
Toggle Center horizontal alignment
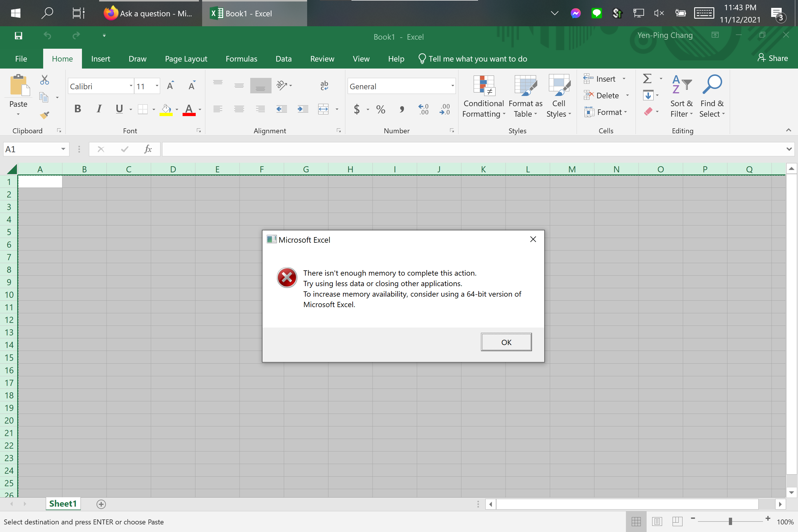(x=239, y=109)
